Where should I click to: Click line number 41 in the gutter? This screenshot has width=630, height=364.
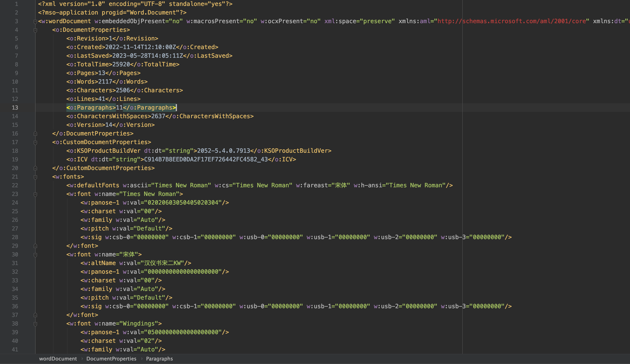tap(15, 349)
